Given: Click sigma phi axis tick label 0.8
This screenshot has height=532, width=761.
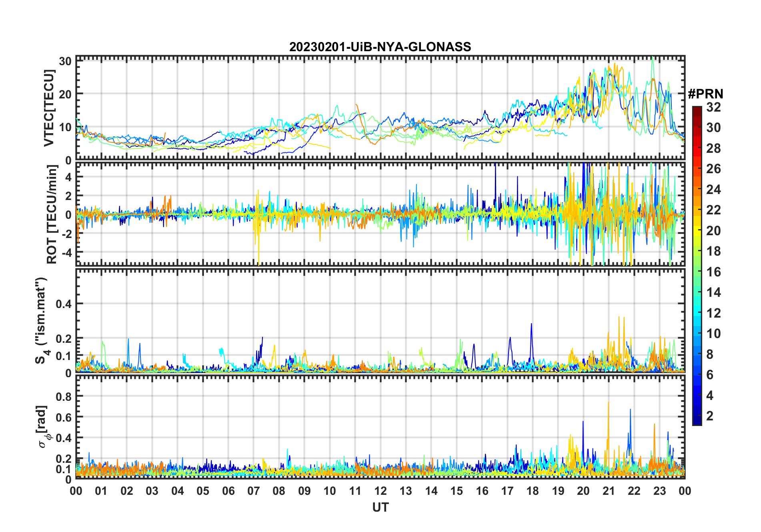Looking at the screenshot, I should click(64, 396).
